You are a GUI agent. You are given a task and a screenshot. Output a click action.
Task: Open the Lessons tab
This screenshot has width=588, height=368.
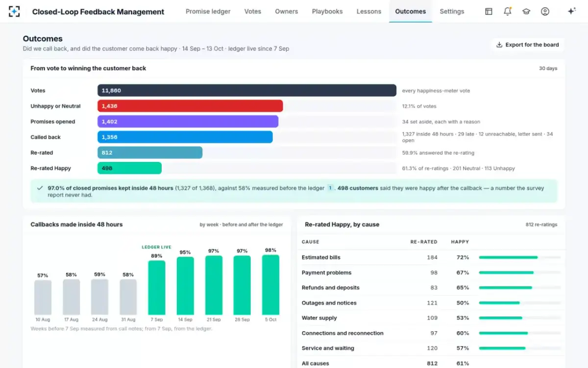pos(369,11)
